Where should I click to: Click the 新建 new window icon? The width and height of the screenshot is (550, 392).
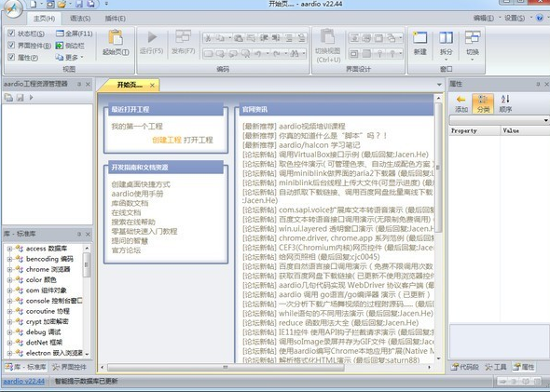click(419, 43)
